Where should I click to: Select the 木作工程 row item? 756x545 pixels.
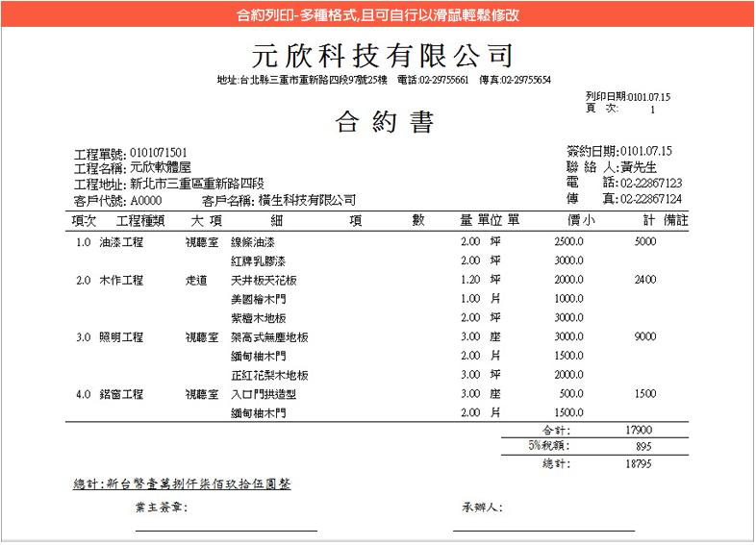[x=121, y=281]
